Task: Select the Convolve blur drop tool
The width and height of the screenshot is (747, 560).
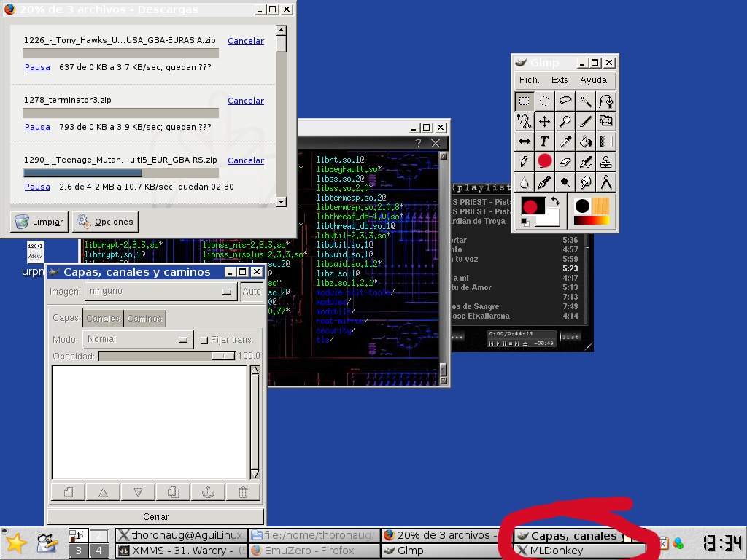Action: pyautogui.click(x=524, y=182)
